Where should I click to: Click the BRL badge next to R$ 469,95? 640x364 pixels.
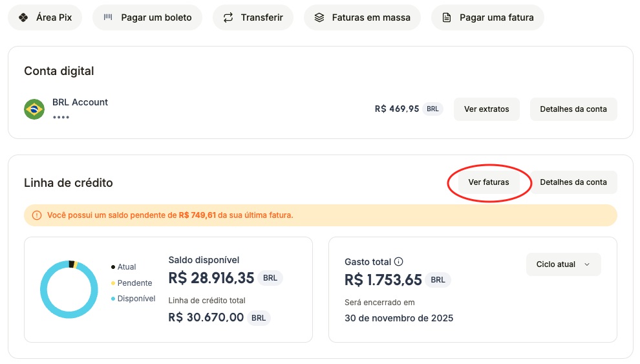click(x=432, y=109)
